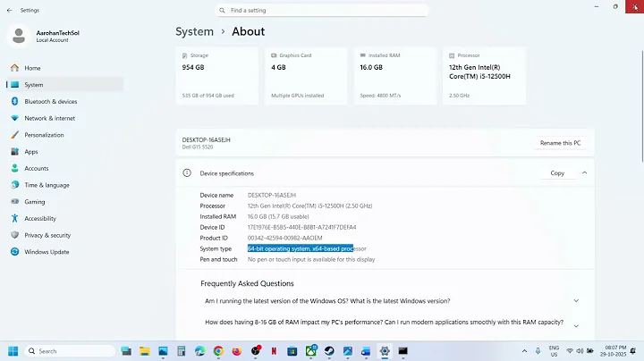Viewport: 644px width, 361px height.
Task: Click the back arrow in Settings header
Action: (x=10, y=10)
